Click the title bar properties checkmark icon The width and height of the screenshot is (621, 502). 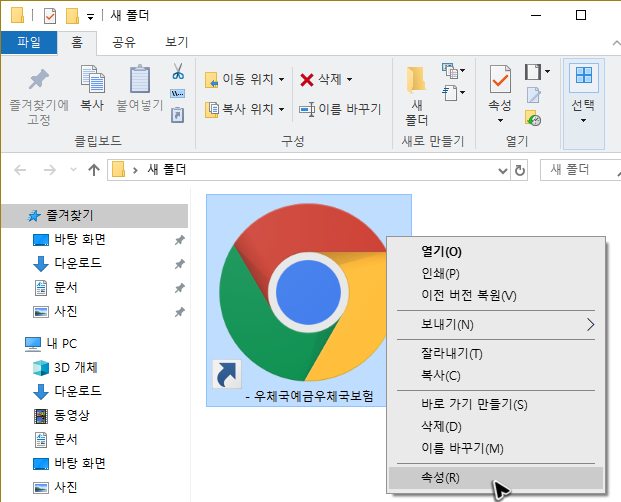click(x=50, y=16)
